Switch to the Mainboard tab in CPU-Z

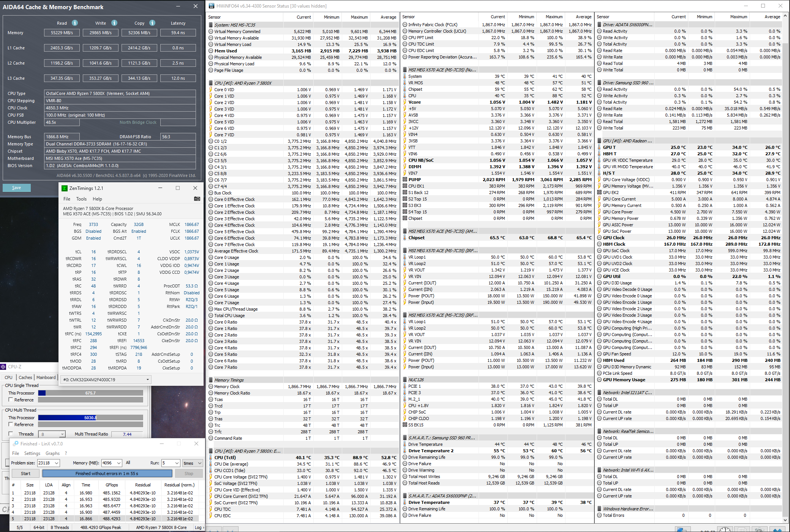(x=46, y=377)
